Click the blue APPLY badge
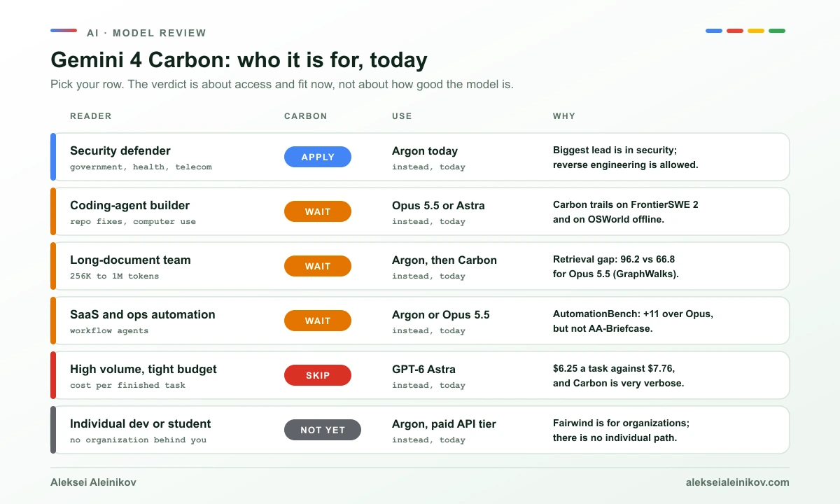The image size is (840, 504). (x=318, y=157)
